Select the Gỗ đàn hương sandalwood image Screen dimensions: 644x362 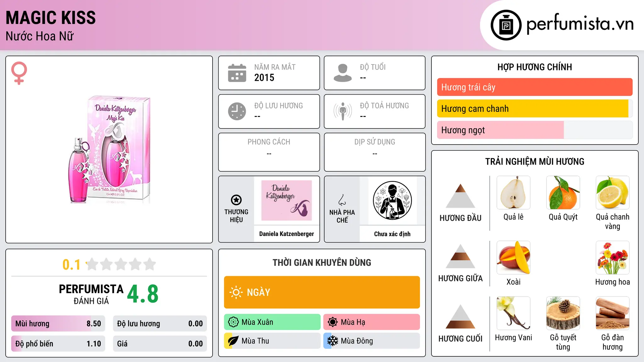pyautogui.click(x=613, y=313)
